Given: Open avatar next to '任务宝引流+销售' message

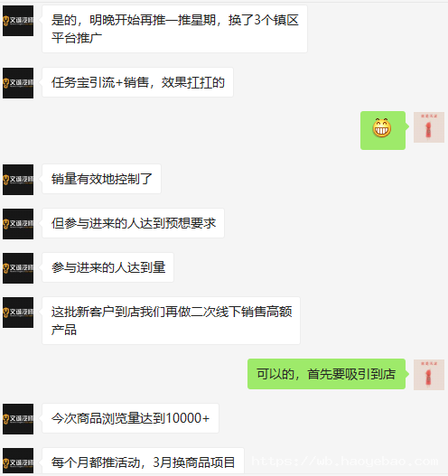Looking at the screenshot, I should [18, 83].
